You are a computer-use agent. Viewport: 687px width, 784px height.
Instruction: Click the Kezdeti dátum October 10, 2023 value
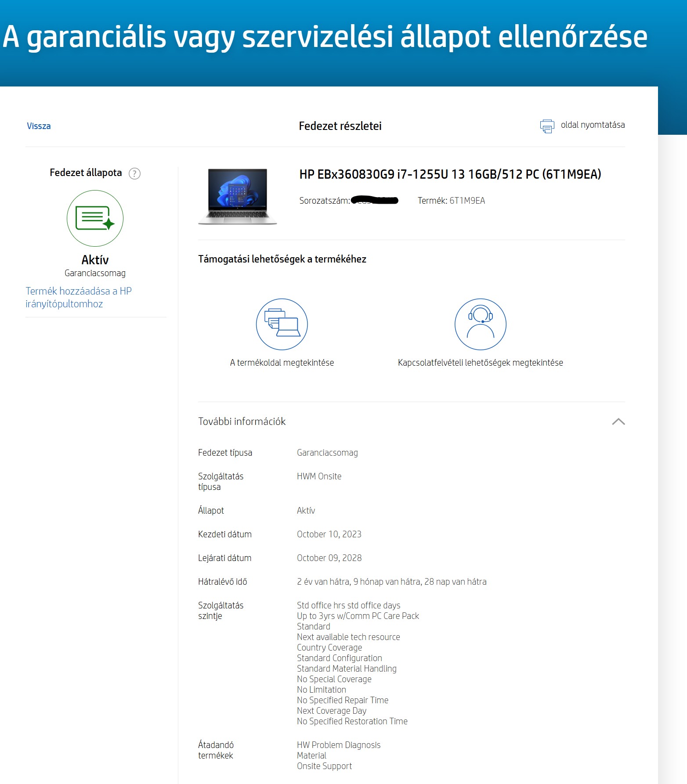[329, 534]
